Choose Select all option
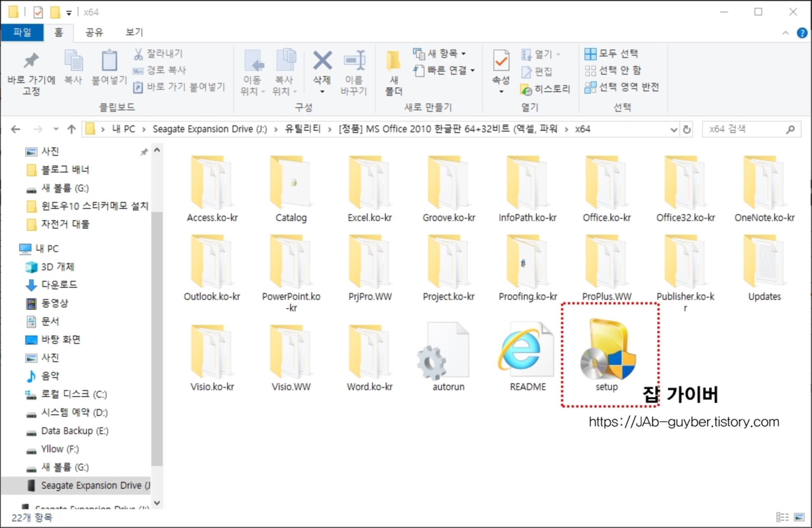 pyautogui.click(x=611, y=54)
